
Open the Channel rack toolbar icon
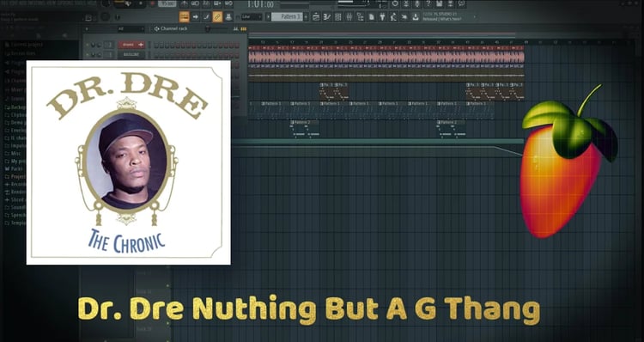click(x=337, y=17)
